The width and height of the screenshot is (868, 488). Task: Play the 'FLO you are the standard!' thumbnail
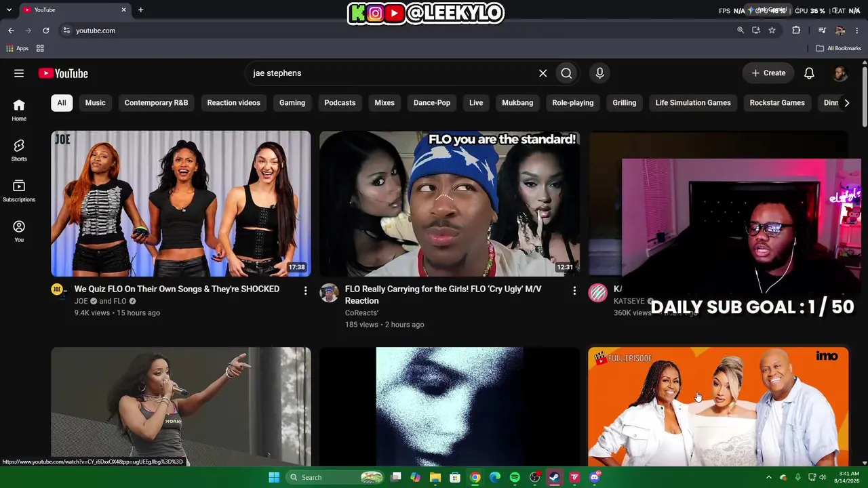point(450,203)
